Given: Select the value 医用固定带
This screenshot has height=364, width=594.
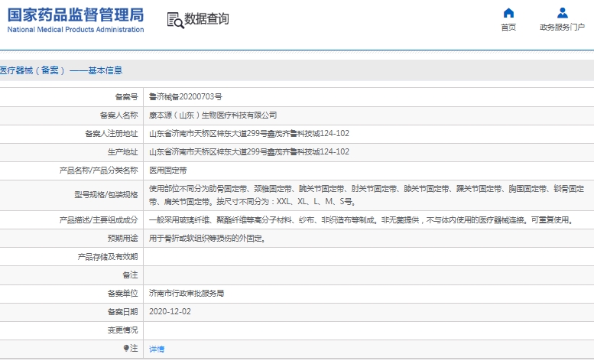Looking at the screenshot, I should (x=168, y=171).
